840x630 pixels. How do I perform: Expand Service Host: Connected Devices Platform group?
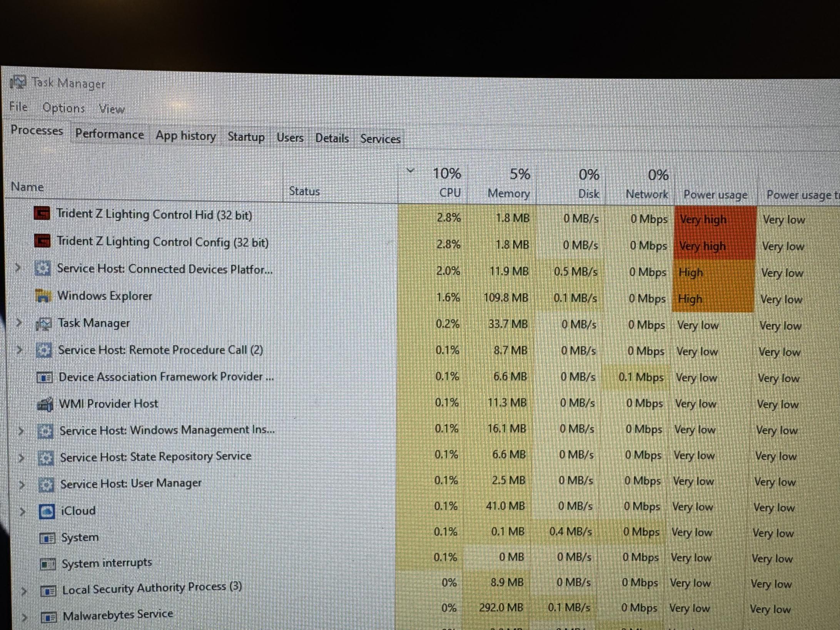[18, 267]
